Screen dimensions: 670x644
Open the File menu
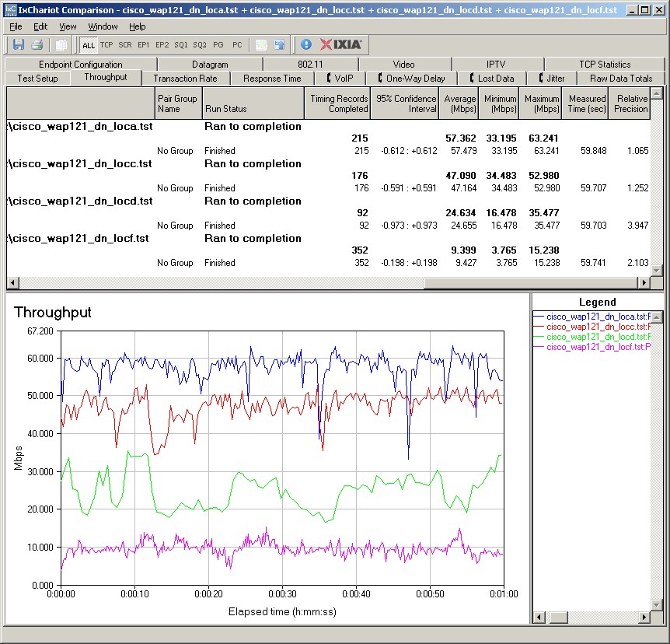coord(16,26)
